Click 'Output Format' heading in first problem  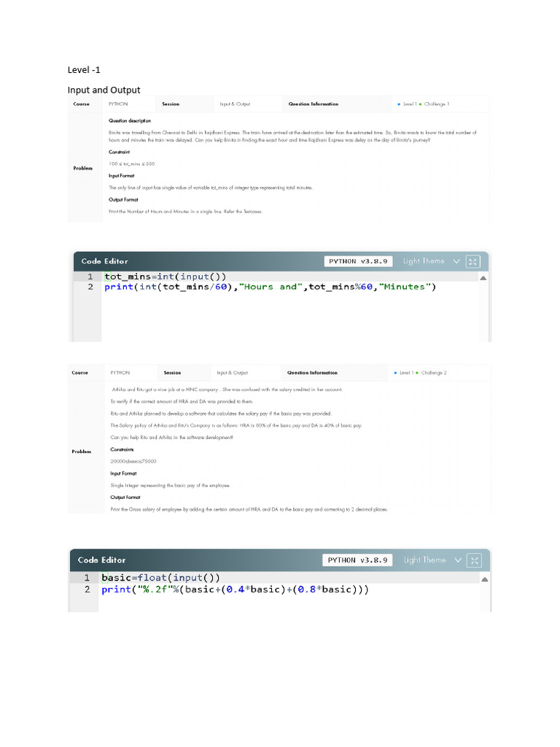(x=123, y=200)
